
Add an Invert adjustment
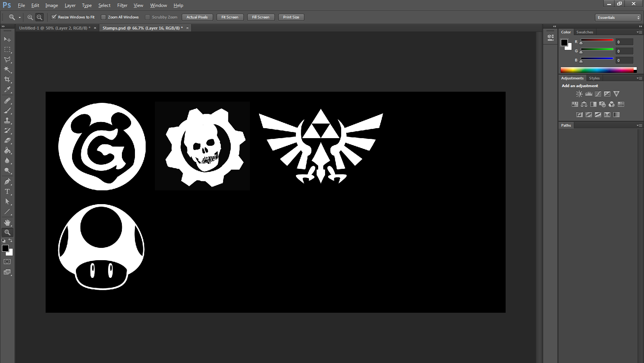tap(580, 114)
